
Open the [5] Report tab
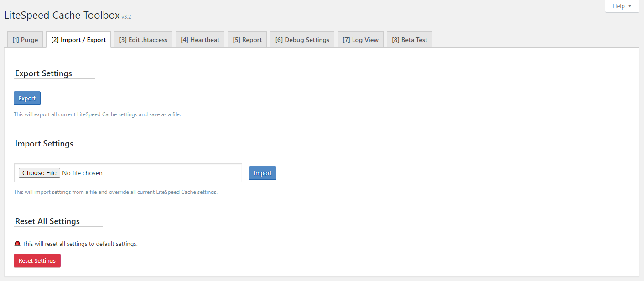[247, 40]
